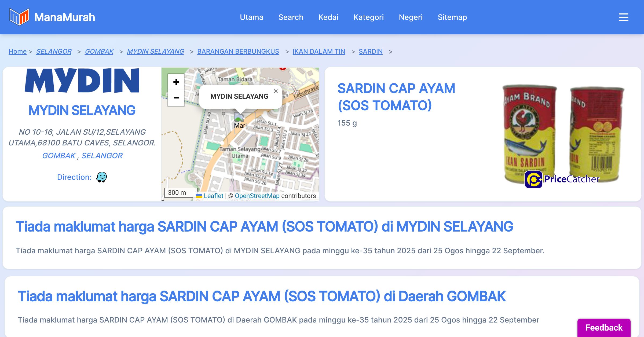Open GOMBAK link under store address
Image resolution: width=644 pixels, height=337 pixels.
tap(59, 156)
